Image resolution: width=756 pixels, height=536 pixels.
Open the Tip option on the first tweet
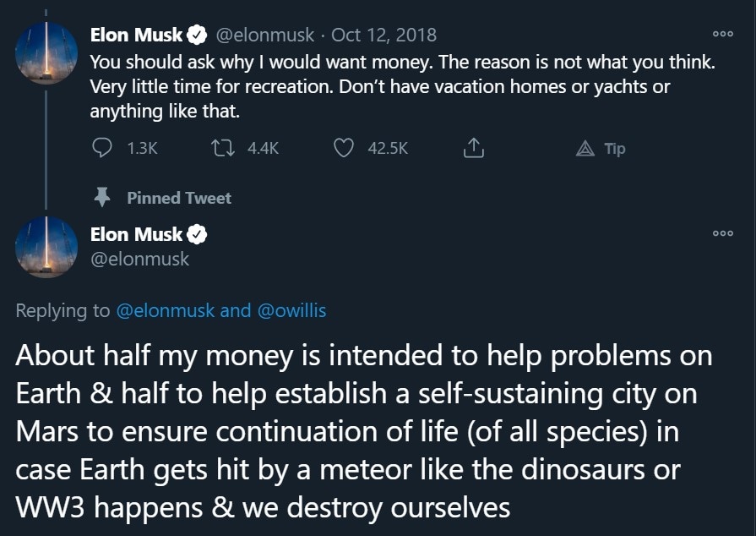[x=601, y=149]
